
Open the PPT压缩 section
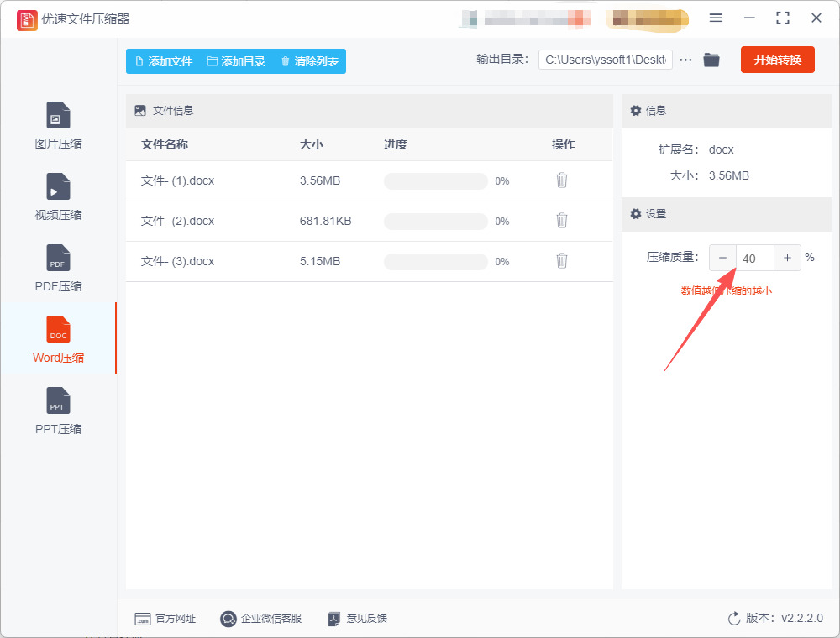[x=58, y=411]
